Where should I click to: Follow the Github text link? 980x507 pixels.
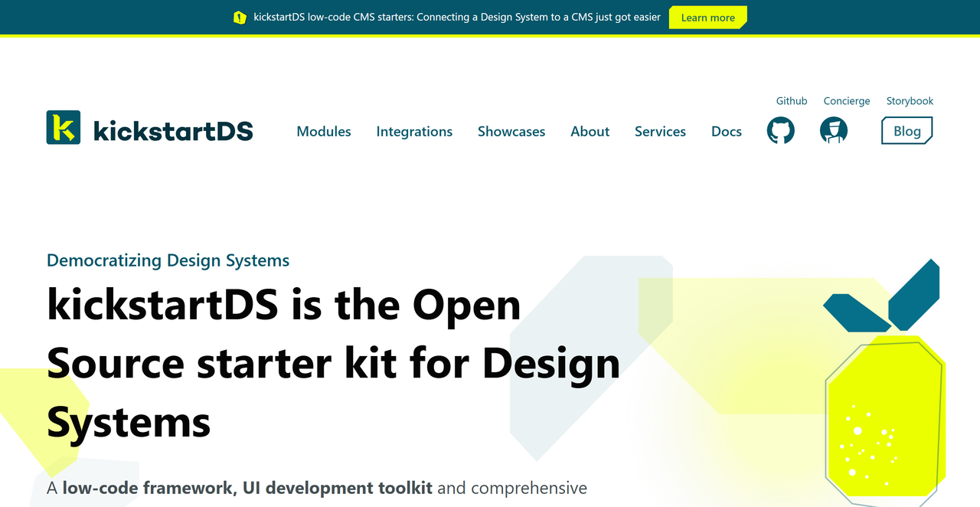(x=792, y=101)
